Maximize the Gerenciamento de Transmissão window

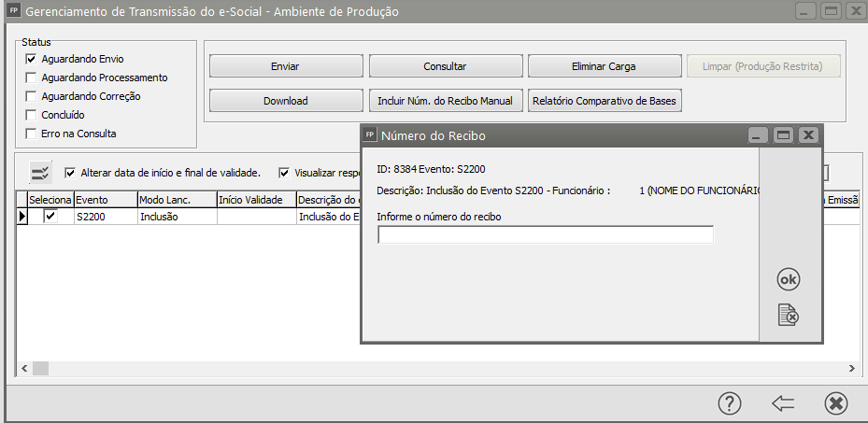[832, 11]
